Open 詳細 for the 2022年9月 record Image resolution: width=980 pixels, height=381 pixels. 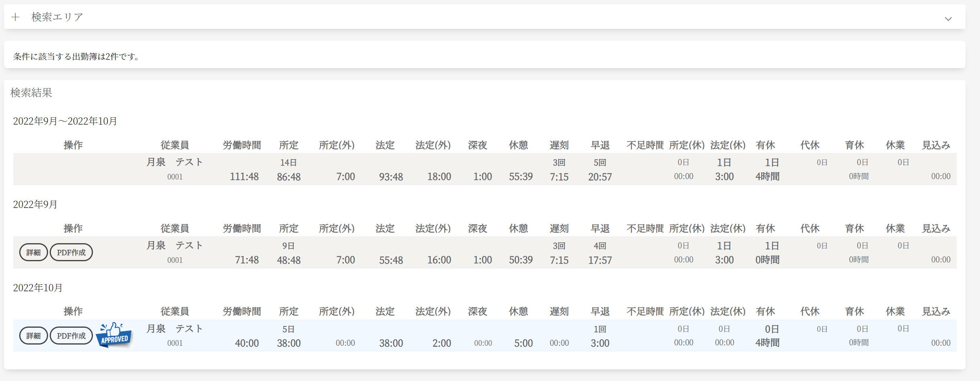pos(34,252)
